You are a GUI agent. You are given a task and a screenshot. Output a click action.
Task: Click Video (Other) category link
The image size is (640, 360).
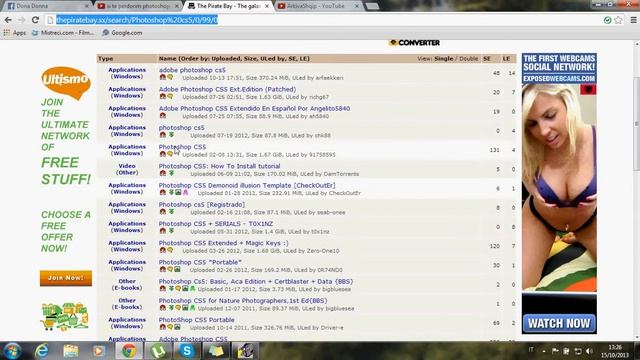[127, 169]
